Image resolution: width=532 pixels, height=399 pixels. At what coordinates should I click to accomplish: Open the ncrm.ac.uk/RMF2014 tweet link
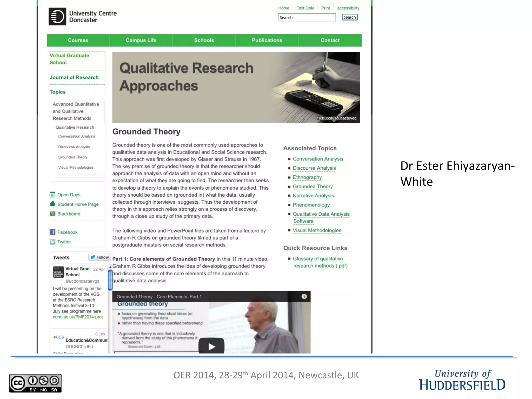tap(78, 317)
